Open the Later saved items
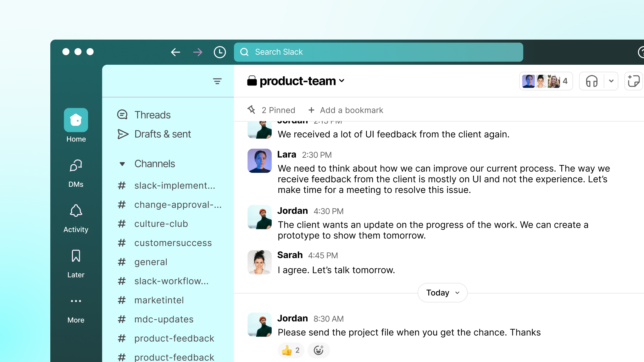The image size is (644, 362). (76, 256)
